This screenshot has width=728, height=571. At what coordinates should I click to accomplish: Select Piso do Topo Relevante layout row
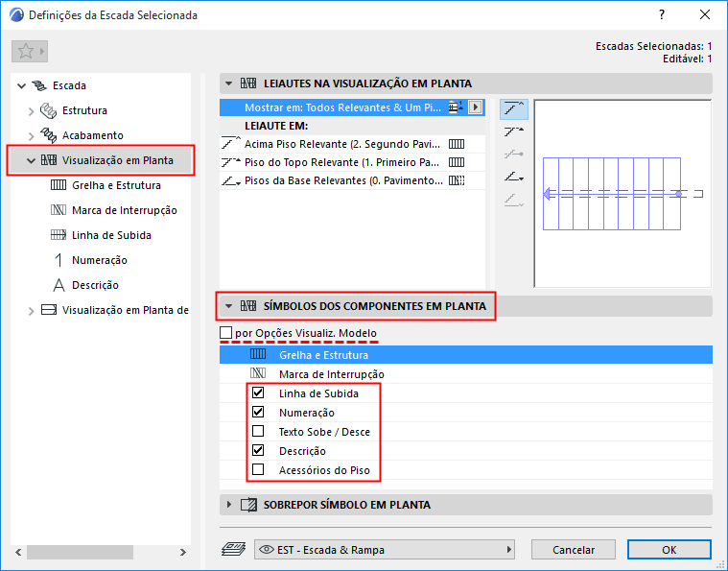coord(352,162)
